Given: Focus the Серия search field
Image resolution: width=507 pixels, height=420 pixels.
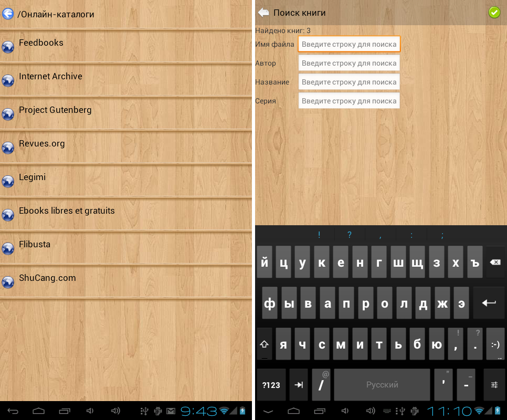Looking at the screenshot, I should click(349, 101).
